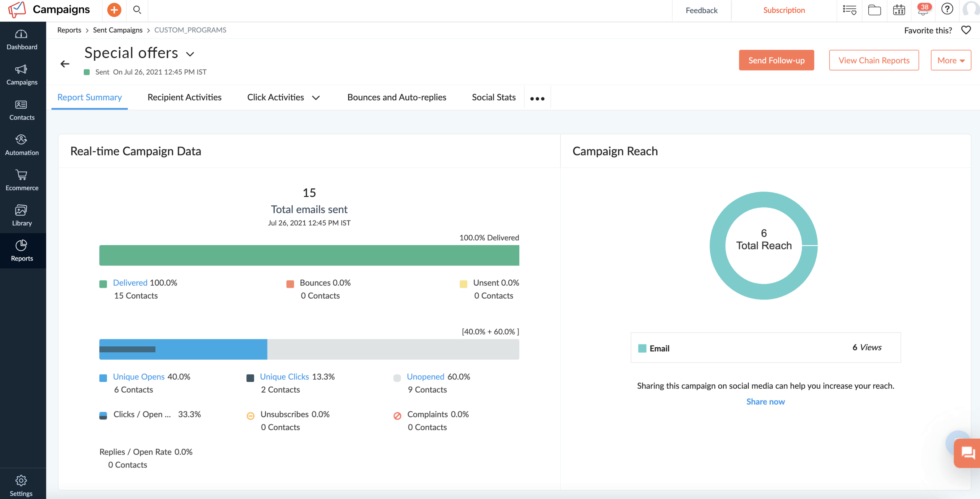The image size is (980, 499).
Task: Open the Ecommerce cart section
Action: tap(22, 181)
